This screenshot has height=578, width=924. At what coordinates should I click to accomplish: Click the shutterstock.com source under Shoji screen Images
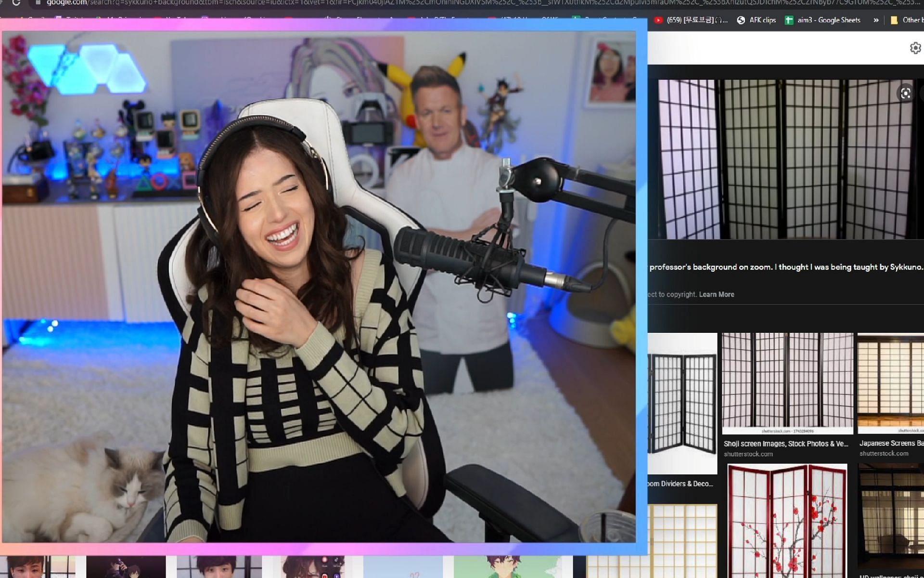(748, 454)
